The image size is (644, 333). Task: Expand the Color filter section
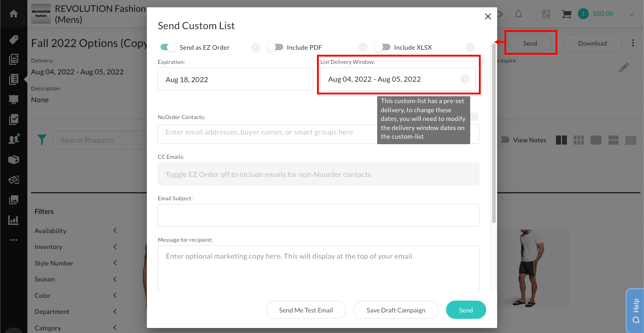(x=115, y=296)
